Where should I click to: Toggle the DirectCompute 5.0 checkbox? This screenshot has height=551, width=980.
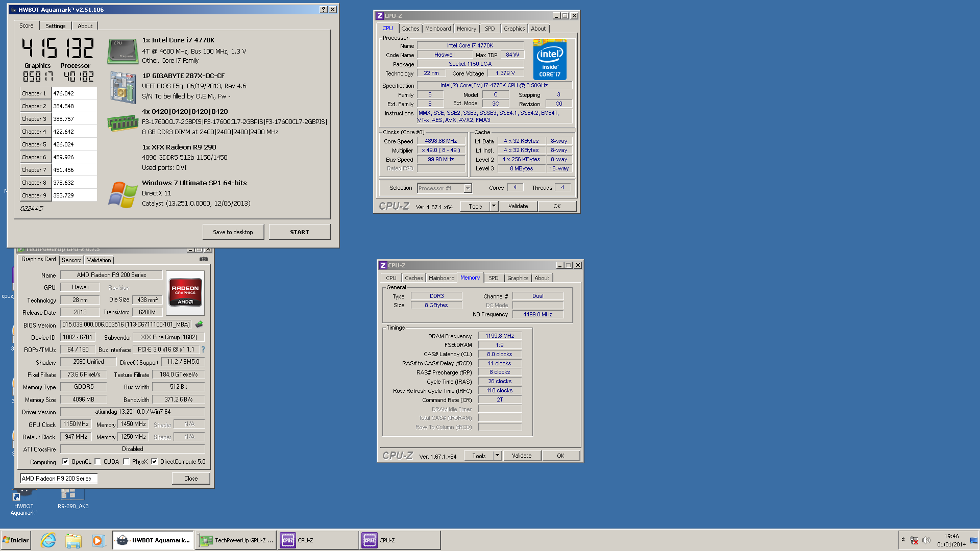click(x=154, y=462)
